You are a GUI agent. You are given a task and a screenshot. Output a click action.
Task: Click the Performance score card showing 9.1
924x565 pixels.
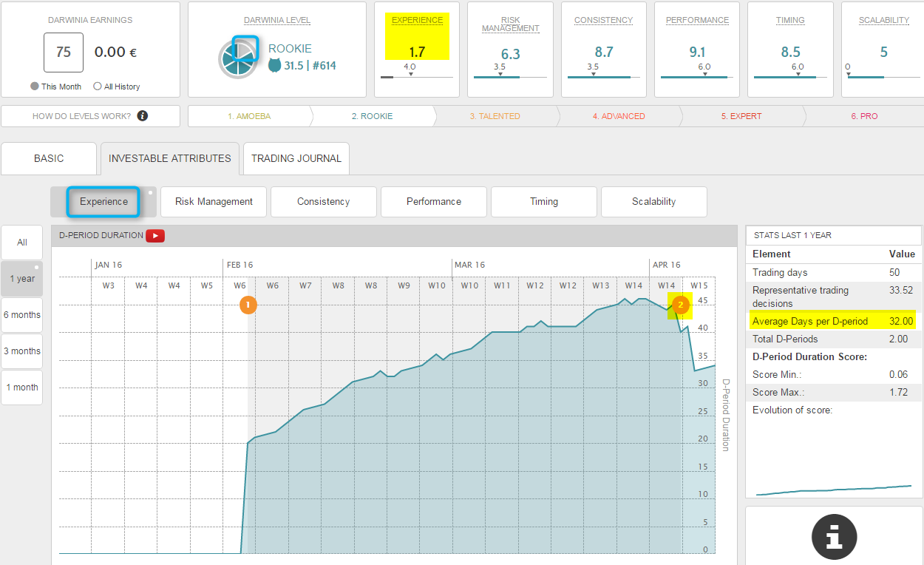pyautogui.click(x=697, y=50)
